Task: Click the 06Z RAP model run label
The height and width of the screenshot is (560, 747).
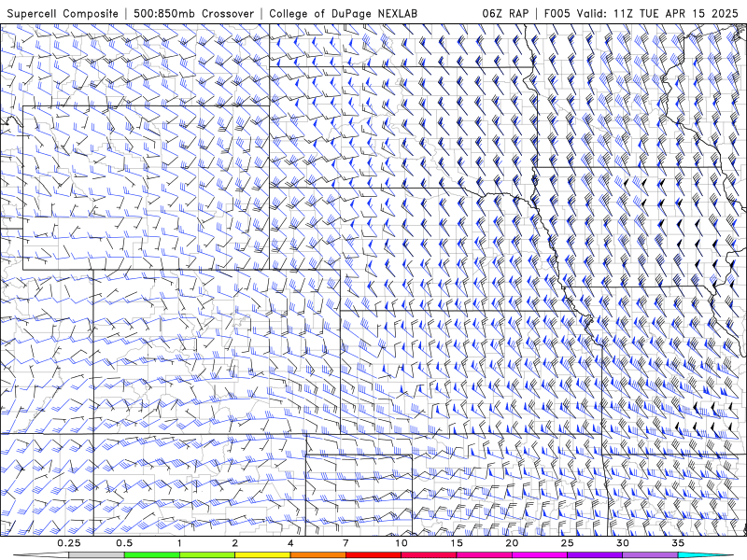Action: [505, 14]
